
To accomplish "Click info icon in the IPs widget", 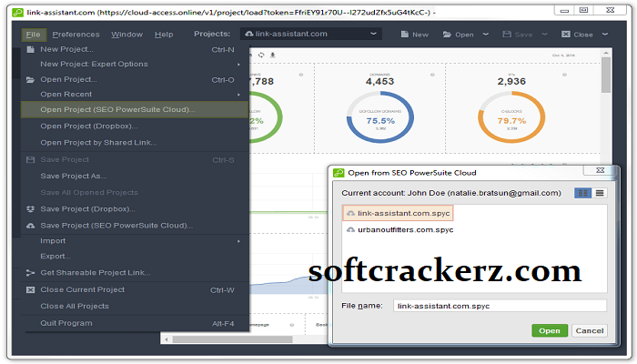I will (x=564, y=75).
